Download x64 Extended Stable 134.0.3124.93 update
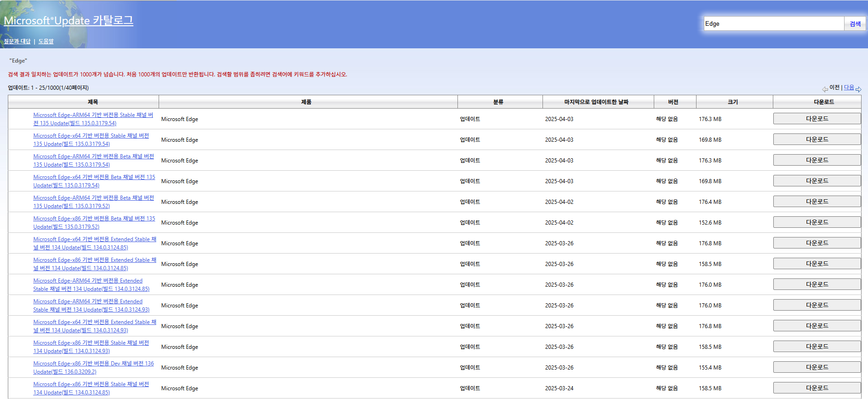Image resolution: width=868 pixels, height=399 pixels. pyautogui.click(x=817, y=326)
